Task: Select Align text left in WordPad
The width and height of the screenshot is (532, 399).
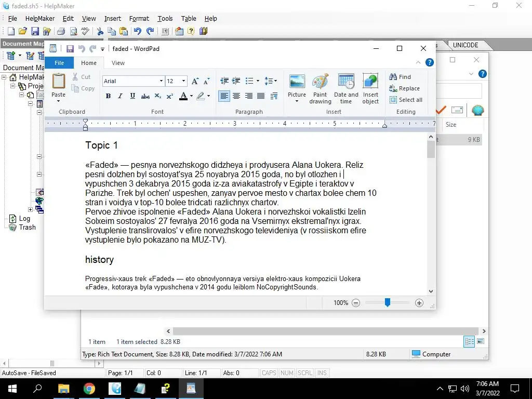Action: pos(224,96)
